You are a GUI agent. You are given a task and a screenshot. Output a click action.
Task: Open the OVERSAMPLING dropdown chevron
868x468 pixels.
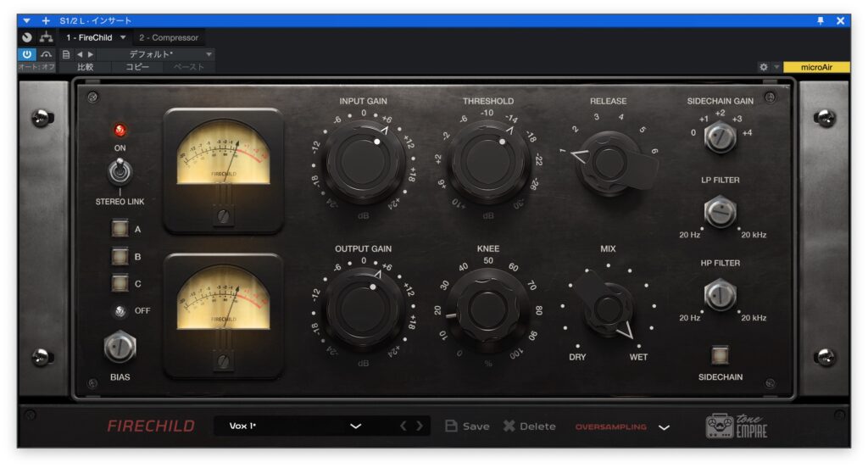pos(664,427)
